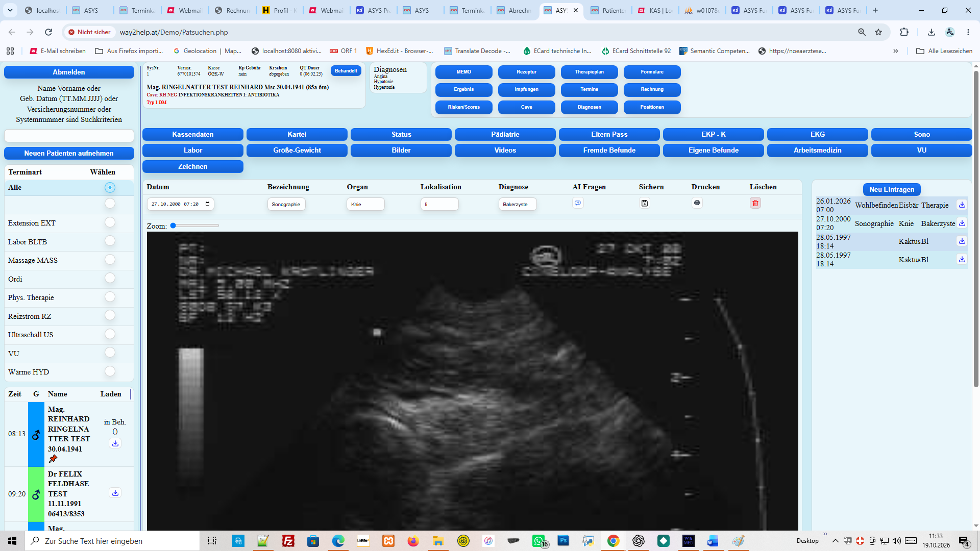Open the Kartei tab
This screenshot has height=551, width=980.
tap(297, 134)
